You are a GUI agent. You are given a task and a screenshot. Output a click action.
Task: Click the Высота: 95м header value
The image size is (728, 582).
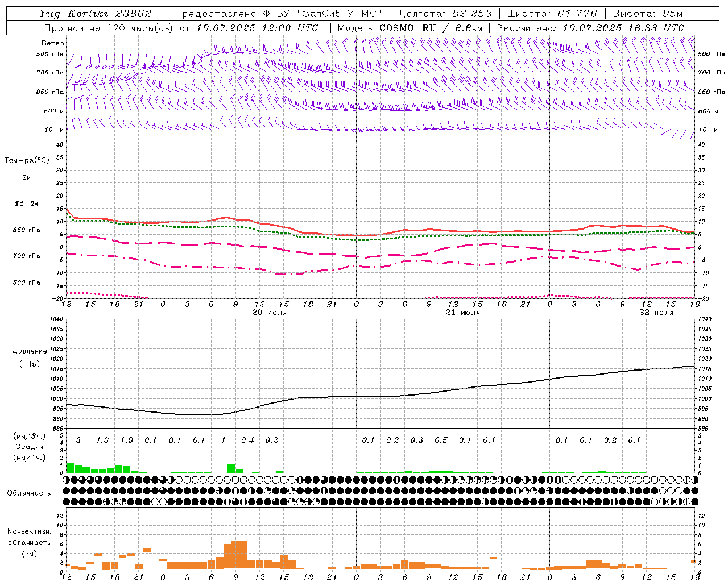pyautogui.click(x=648, y=14)
